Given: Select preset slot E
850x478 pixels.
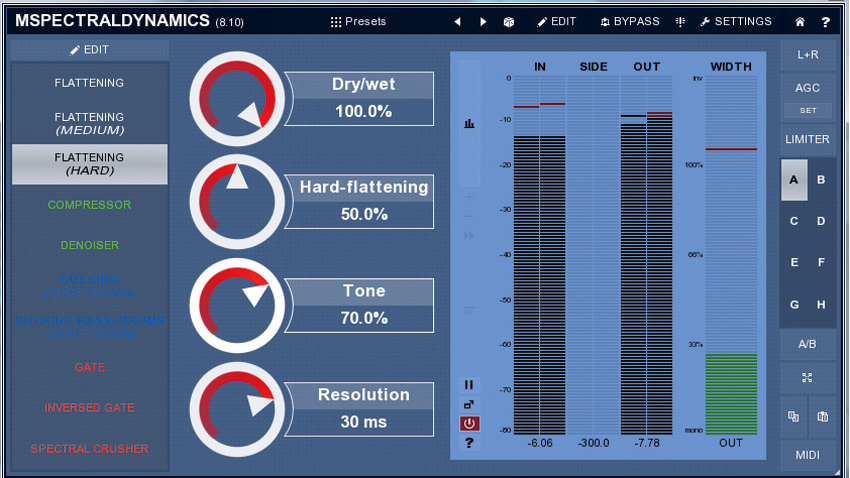Looking at the screenshot, I should [x=794, y=263].
